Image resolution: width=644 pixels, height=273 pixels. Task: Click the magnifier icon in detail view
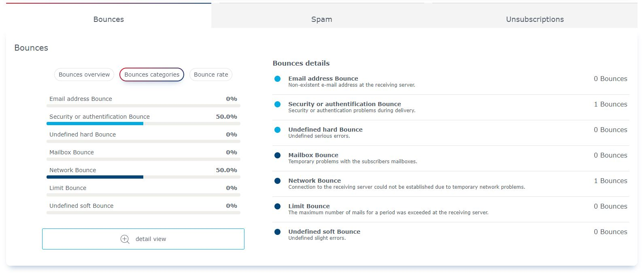[x=125, y=239]
